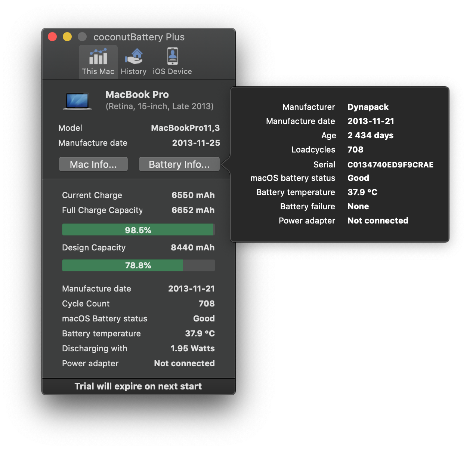This screenshot has height=450, width=476.
Task: Open the History house icon
Action: pyautogui.click(x=134, y=56)
